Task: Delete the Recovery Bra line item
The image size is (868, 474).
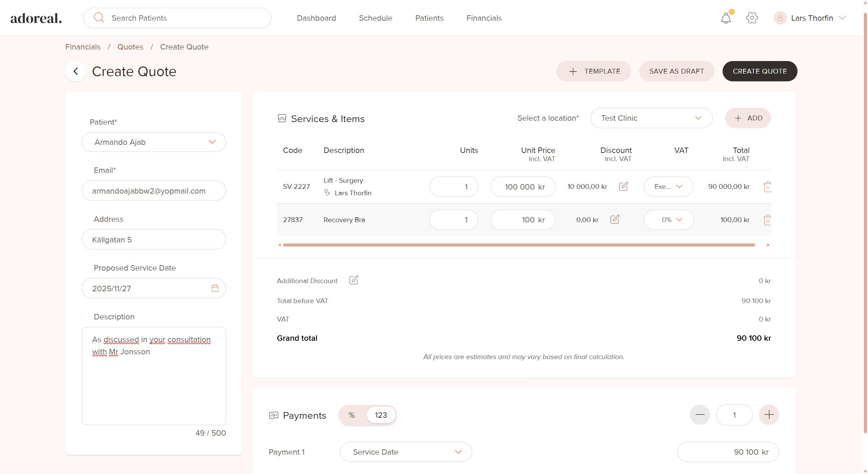Action: point(767,220)
